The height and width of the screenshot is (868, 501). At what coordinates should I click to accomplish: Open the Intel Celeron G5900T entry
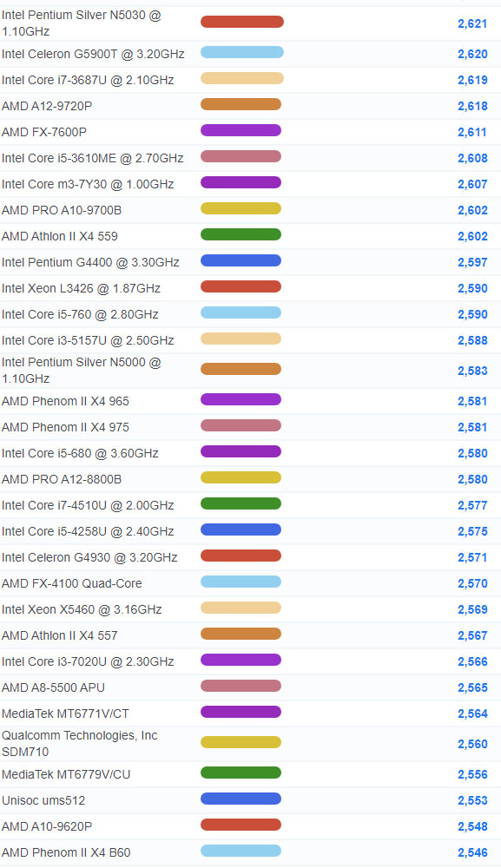93,54
